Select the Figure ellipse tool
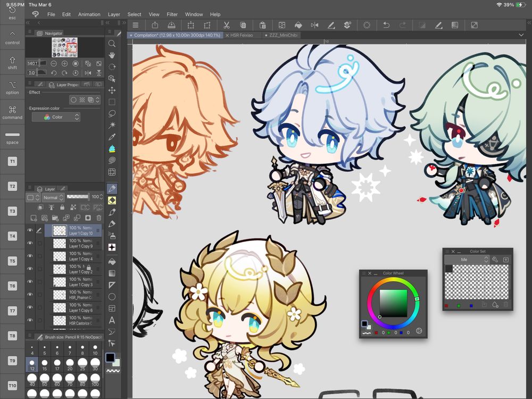This screenshot has width=532, height=399. click(112, 297)
